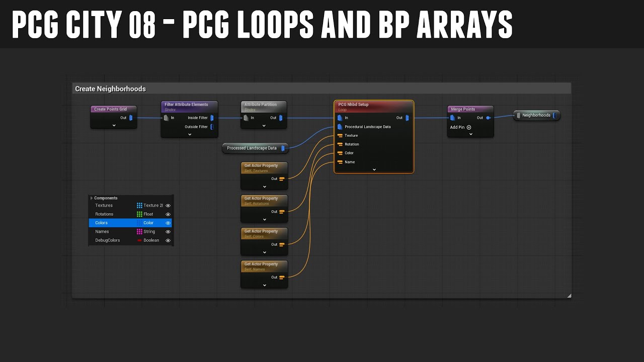The image size is (644, 362).
Task: Select the Filter Attribute Elements node title
Action: point(186,105)
